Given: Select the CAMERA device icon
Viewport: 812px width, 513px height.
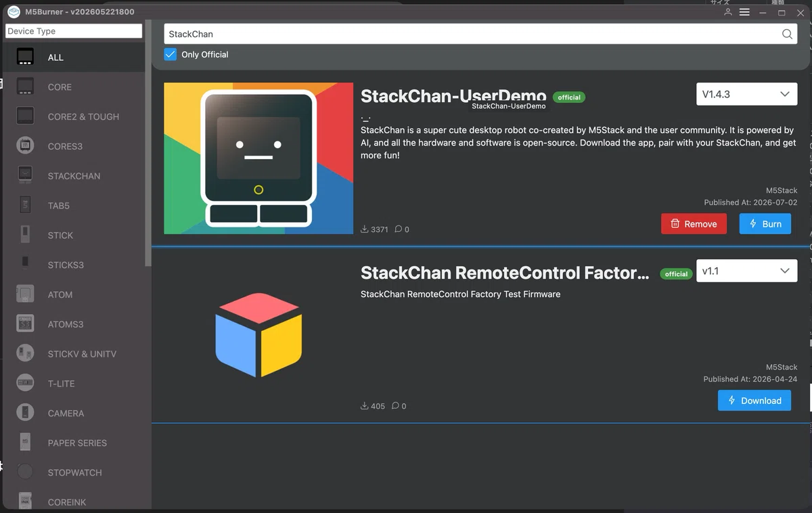Looking at the screenshot, I should (x=25, y=413).
